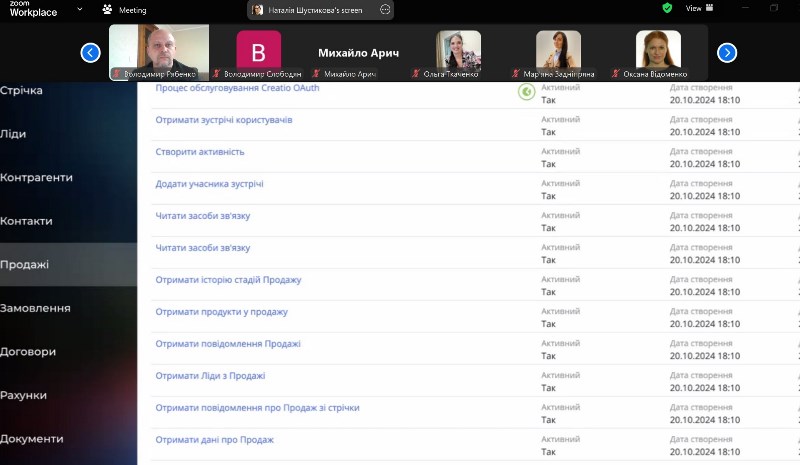Click creation date in Creatio OAuth row
This screenshot has width=800, height=465.
pos(705,100)
